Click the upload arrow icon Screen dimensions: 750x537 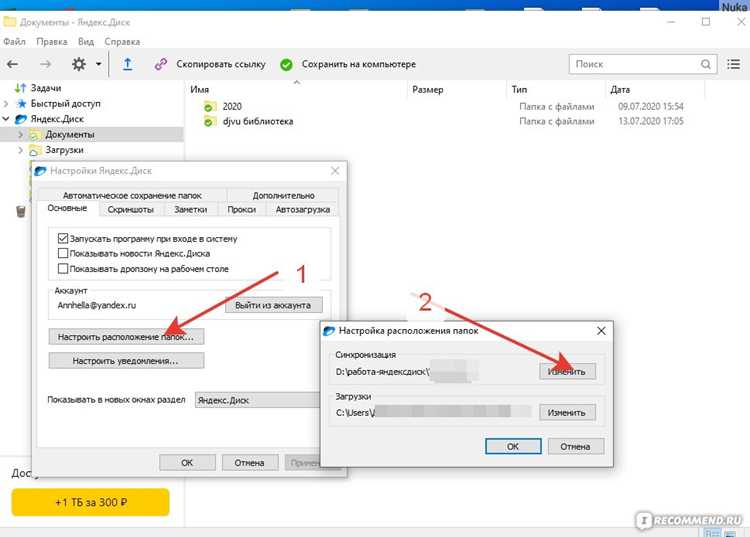tap(128, 64)
